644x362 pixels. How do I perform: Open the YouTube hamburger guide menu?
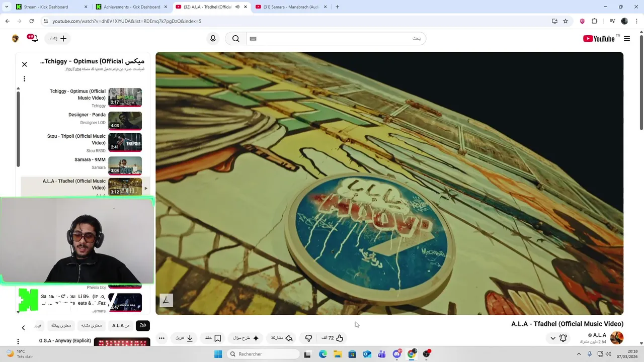coord(627,39)
